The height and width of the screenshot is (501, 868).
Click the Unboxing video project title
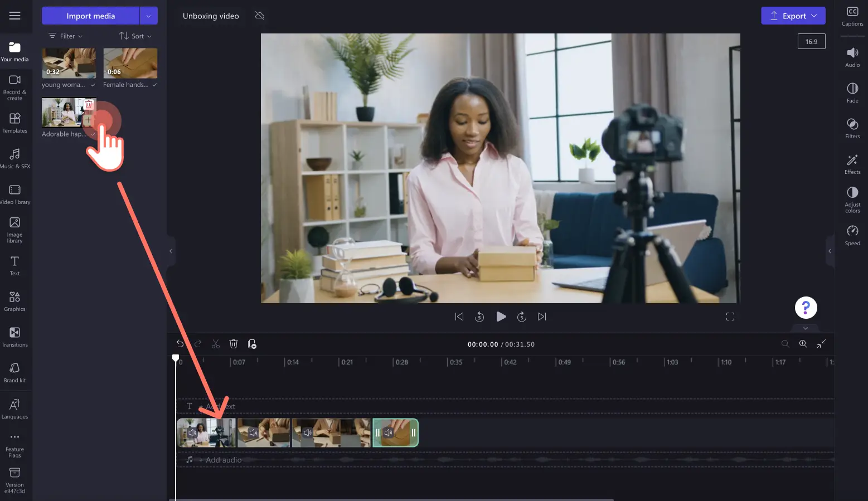[x=211, y=16]
